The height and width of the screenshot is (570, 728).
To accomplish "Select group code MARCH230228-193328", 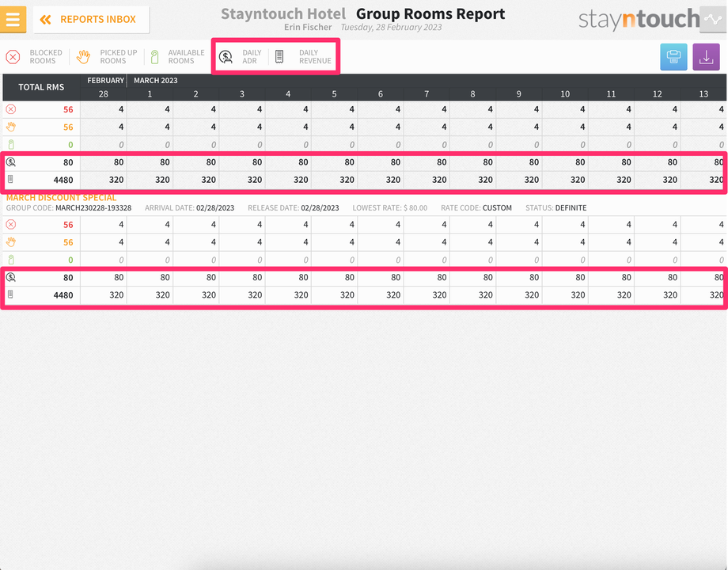I will (93, 208).
